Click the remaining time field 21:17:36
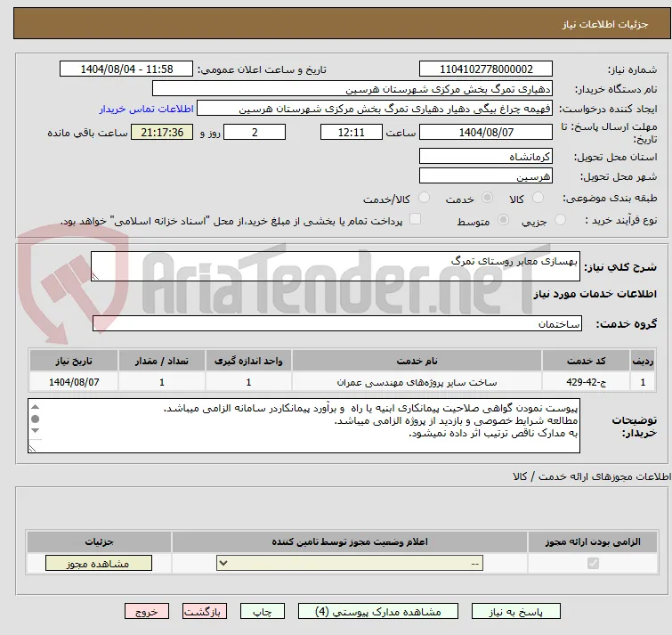Image resolution: width=672 pixels, height=635 pixels. (162, 132)
